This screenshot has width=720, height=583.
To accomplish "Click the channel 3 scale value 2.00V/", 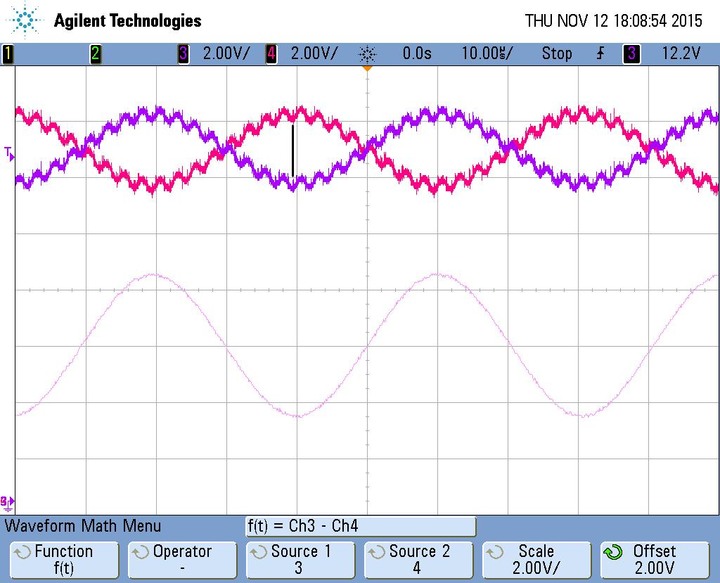I will pos(226,54).
